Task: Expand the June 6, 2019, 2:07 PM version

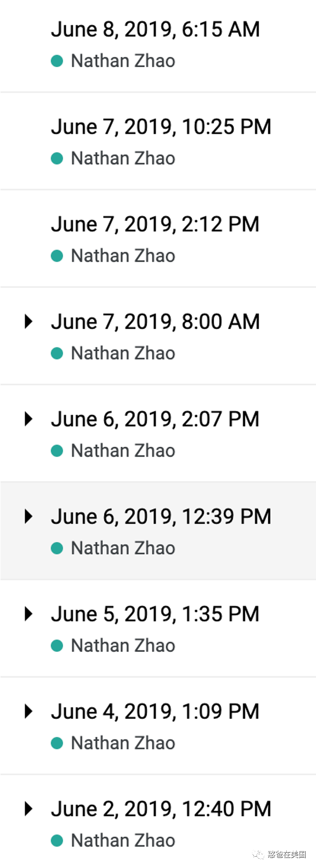Action: click(x=29, y=419)
